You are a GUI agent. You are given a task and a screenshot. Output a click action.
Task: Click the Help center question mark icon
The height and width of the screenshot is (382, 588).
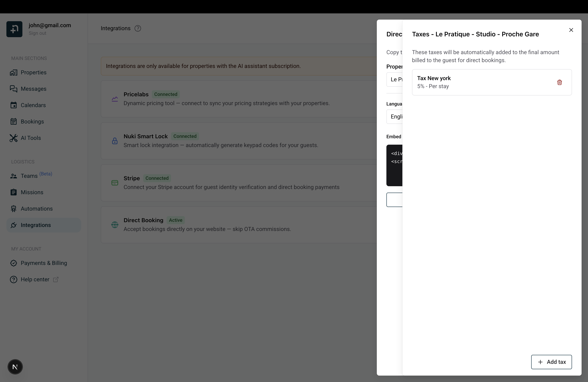click(x=14, y=279)
